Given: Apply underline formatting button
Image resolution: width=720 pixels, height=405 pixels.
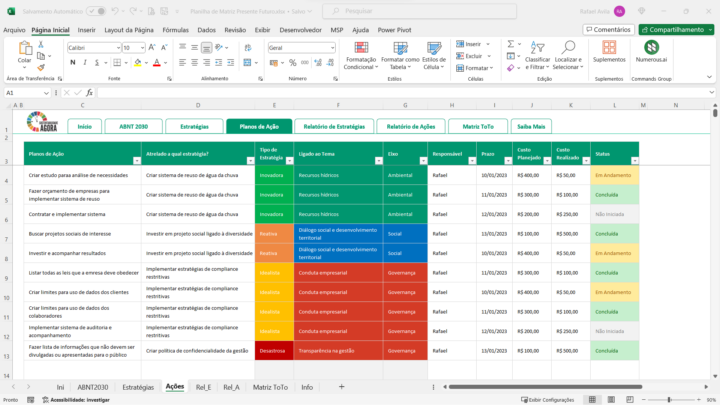Looking at the screenshot, I should pyautogui.click(x=97, y=62).
